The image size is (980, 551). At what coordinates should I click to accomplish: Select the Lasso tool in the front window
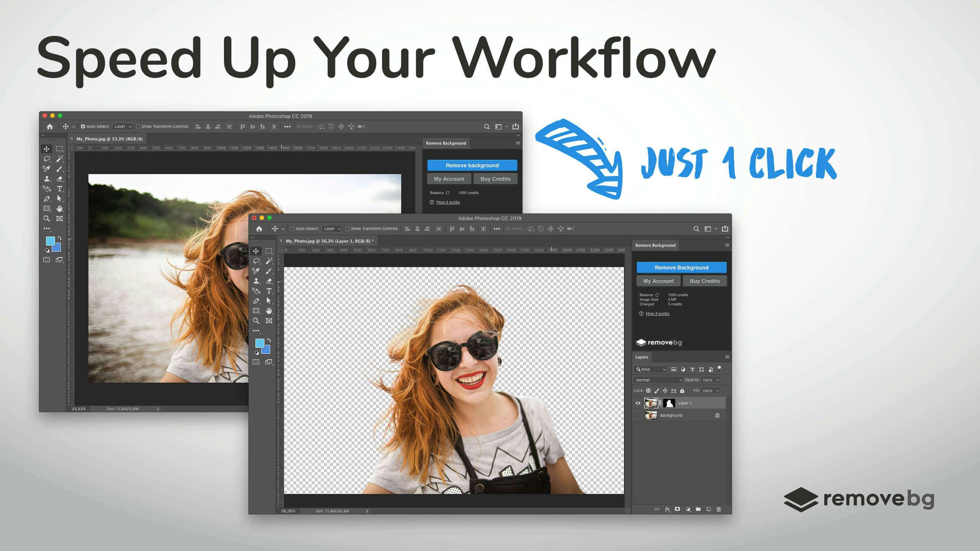[x=256, y=261]
